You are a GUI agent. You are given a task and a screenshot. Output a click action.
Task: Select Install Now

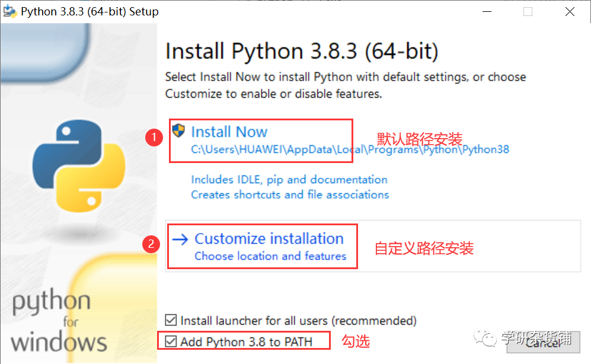pos(229,132)
